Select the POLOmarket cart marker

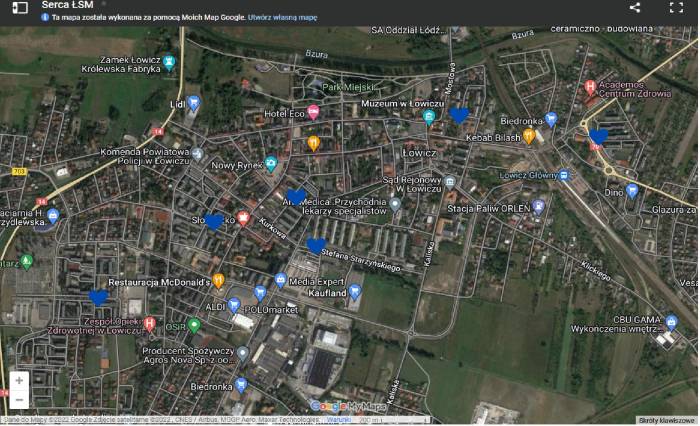click(260, 293)
